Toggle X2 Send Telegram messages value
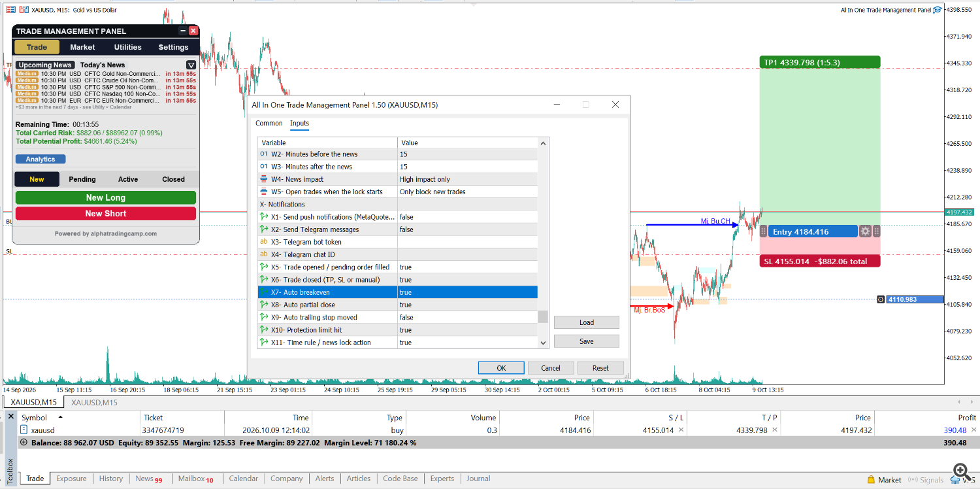The width and height of the screenshot is (980, 489). click(x=467, y=229)
